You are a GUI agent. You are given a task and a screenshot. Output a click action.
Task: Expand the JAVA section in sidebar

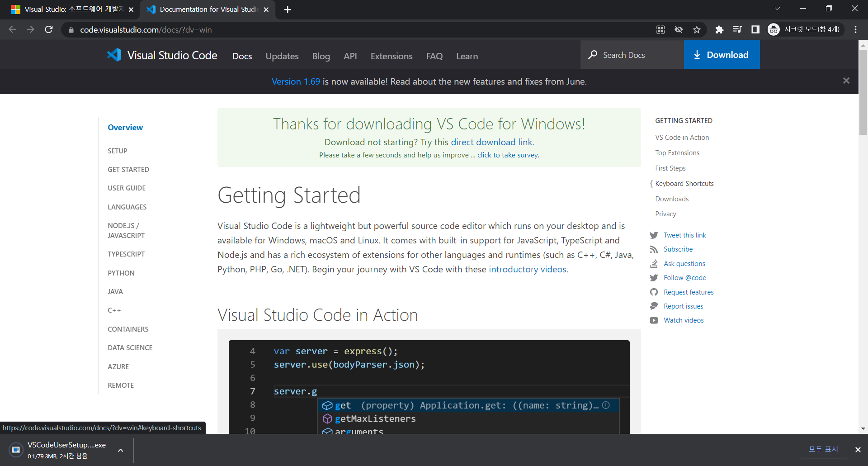pos(115,291)
